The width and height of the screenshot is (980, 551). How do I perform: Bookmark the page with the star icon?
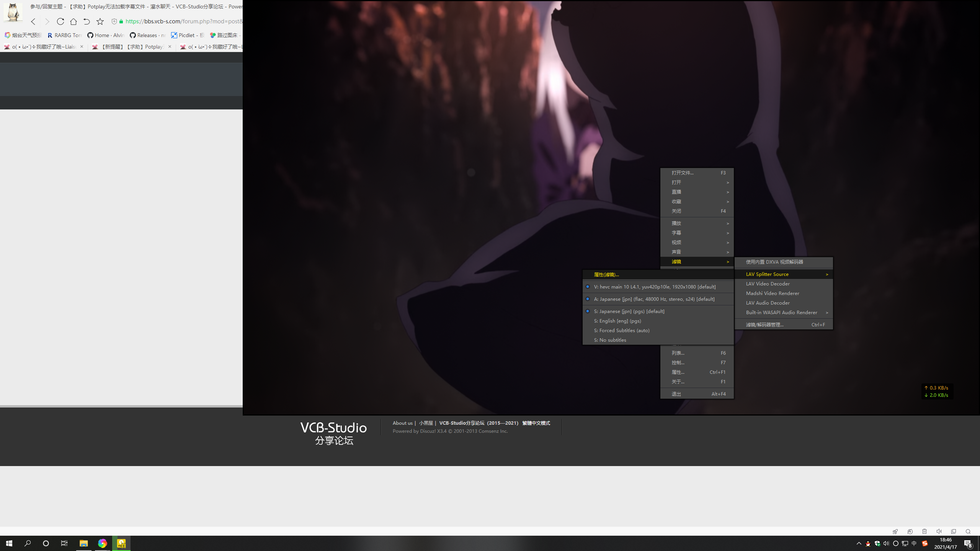pyautogui.click(x=100, y=21)
